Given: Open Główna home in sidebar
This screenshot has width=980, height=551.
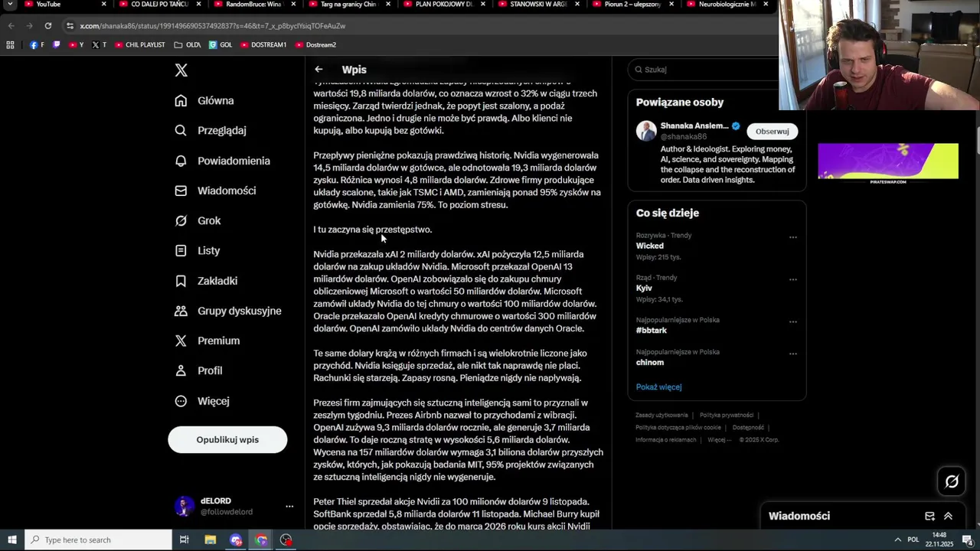Looking at the screenshot, I should point(204,100).
